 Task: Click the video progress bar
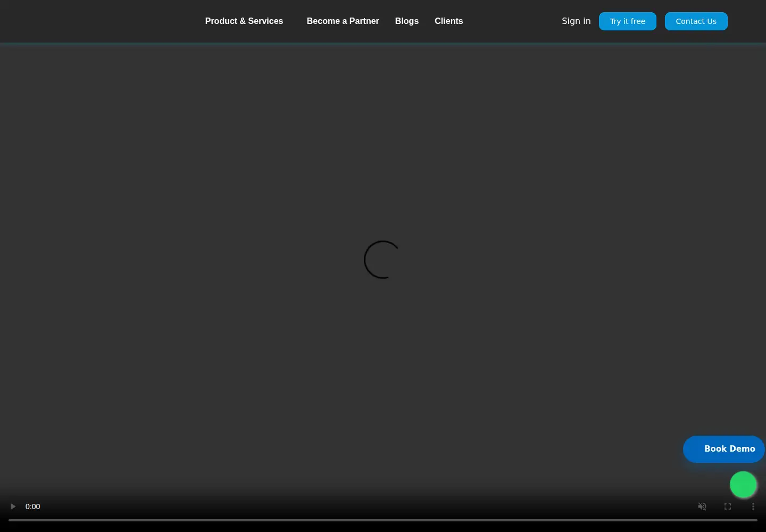tap(383, 520)
